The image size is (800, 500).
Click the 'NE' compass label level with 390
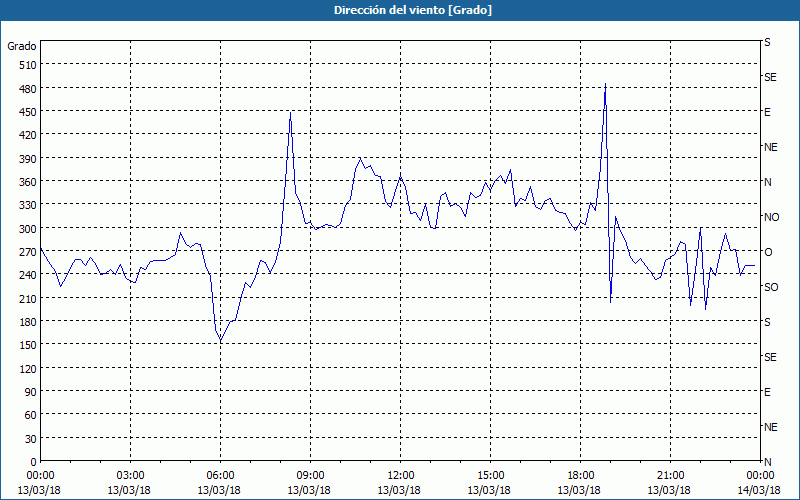tap(770, 147)
